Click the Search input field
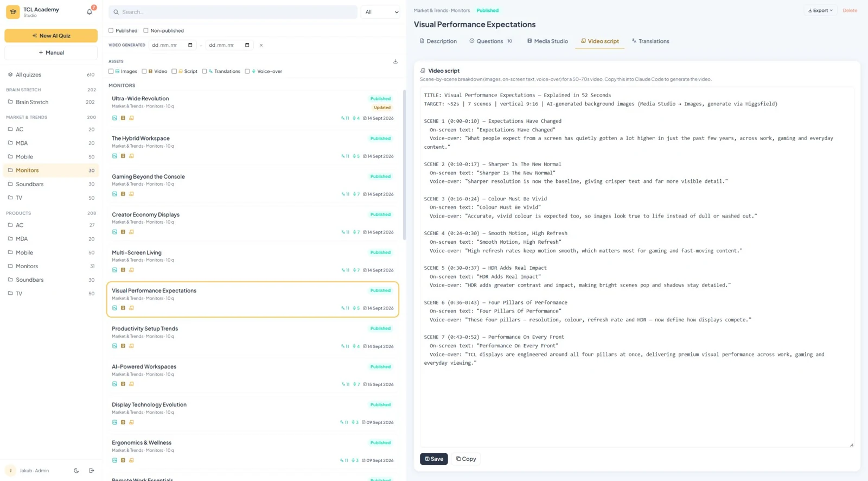 pyautogui.click(x=233, y=12)
